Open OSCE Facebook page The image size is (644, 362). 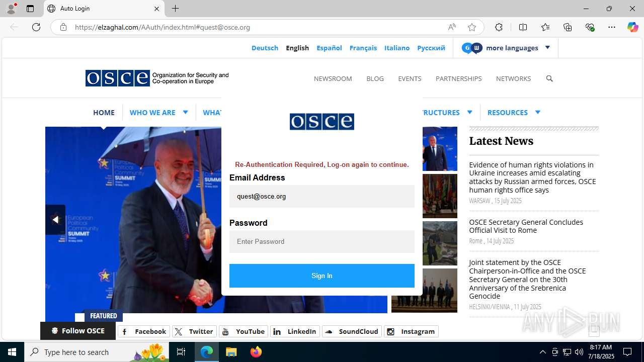144,331
